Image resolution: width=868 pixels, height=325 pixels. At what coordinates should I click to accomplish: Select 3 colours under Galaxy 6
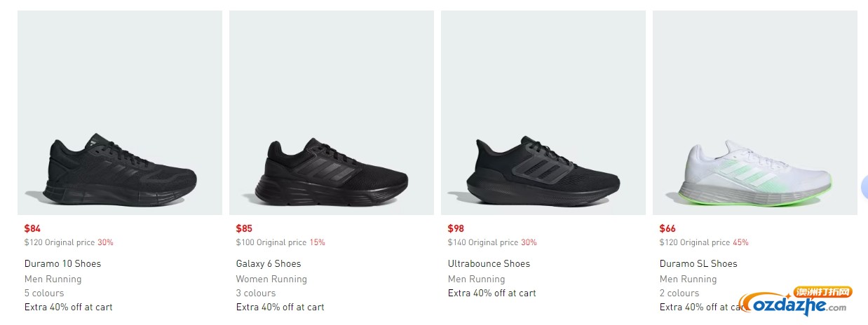tap(256, 293)
